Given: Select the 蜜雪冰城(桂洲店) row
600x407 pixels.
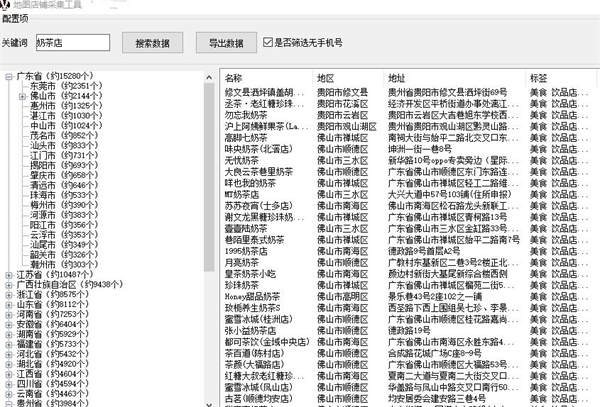Looking at the screenshot, I should click(x=408, y=319).
